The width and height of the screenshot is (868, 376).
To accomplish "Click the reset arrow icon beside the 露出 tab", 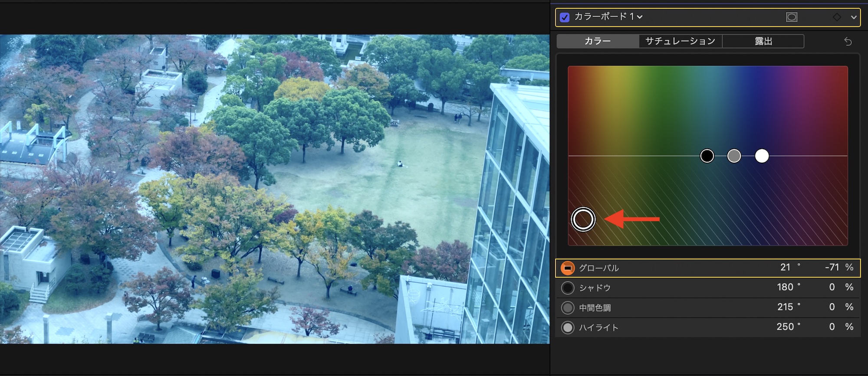I will pos(848,42).
